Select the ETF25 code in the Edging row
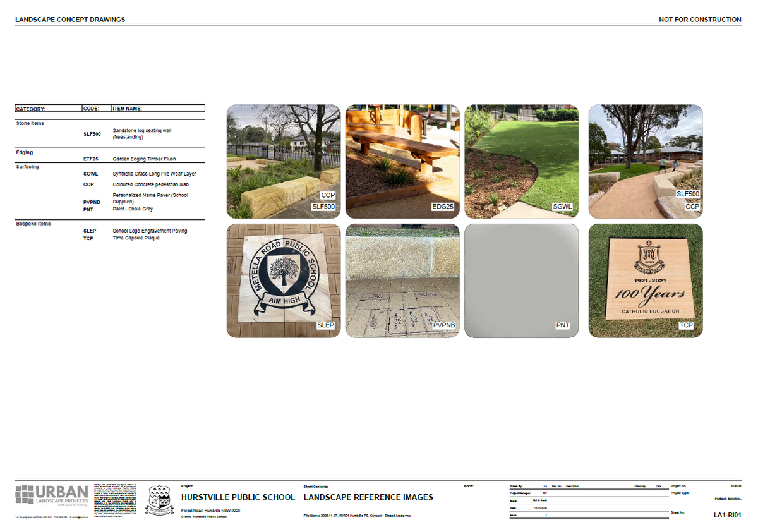Image resolution: width=758 pixels, height=532 pixels. (x=92, y=160)
